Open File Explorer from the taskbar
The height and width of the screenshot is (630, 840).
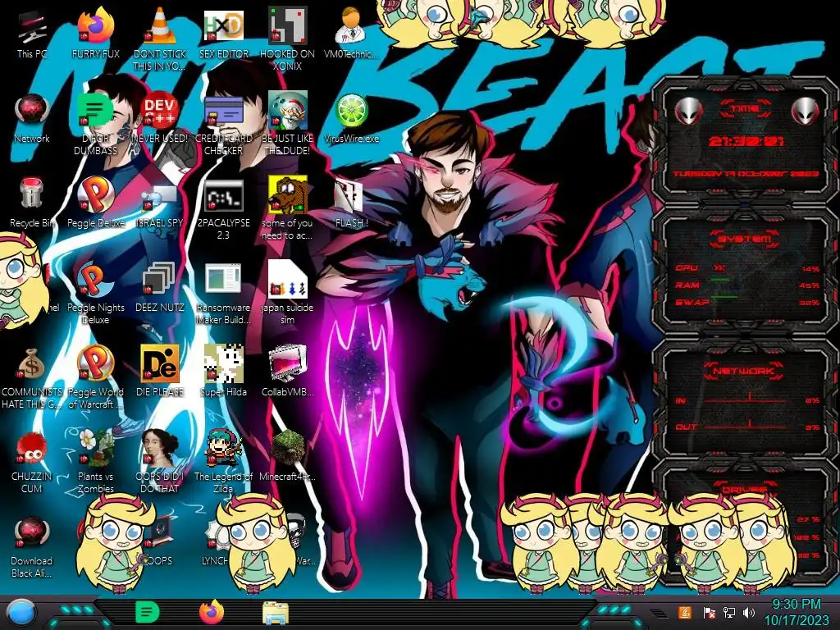click(276, 614)
